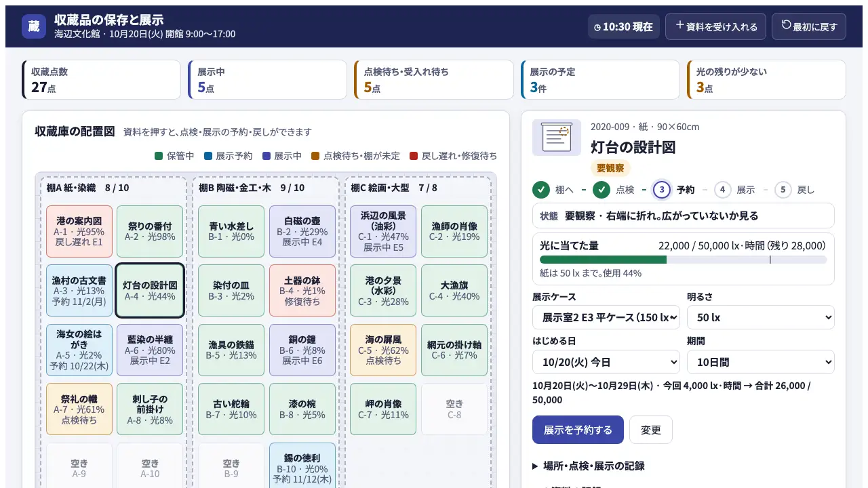
Task: Open the 期間 dropdown showing 10日間
Action: tap(761, 362)
